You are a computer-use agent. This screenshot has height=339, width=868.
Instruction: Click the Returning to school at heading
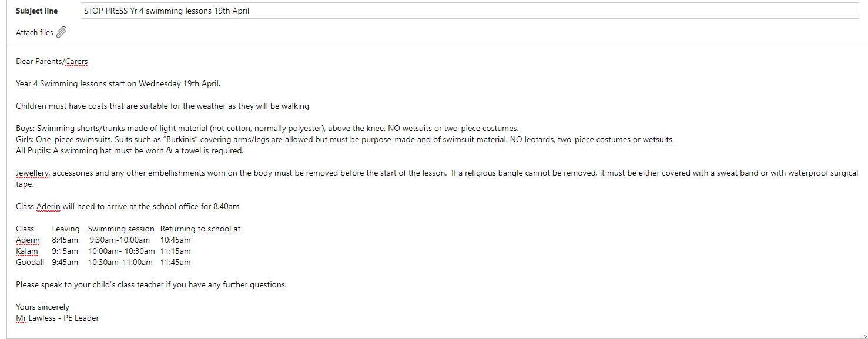point(200,229)
